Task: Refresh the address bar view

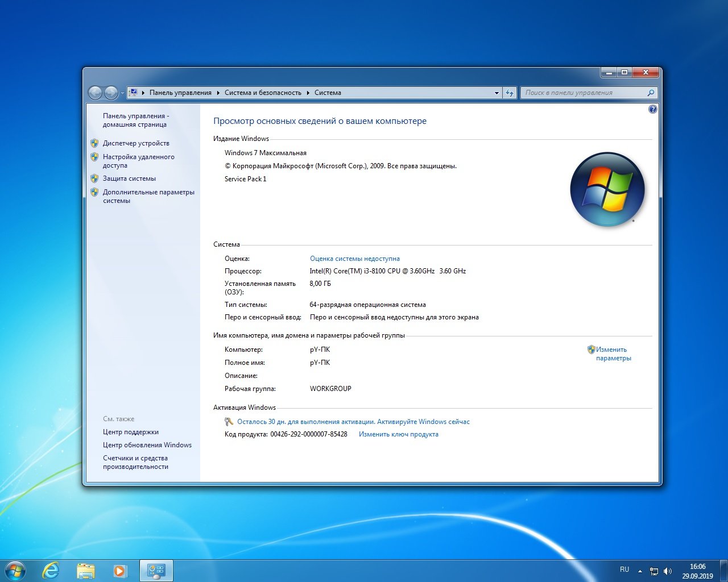Action: click(x=510, y=93)
